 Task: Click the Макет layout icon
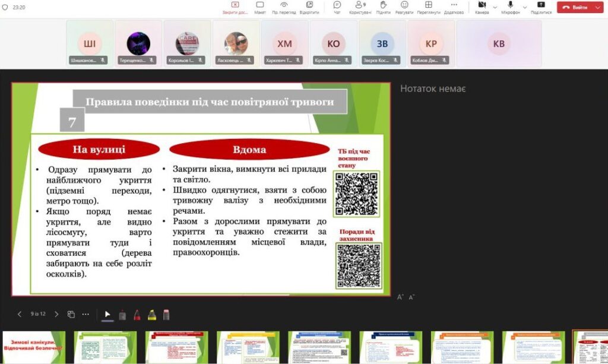[x=259, y=7]
